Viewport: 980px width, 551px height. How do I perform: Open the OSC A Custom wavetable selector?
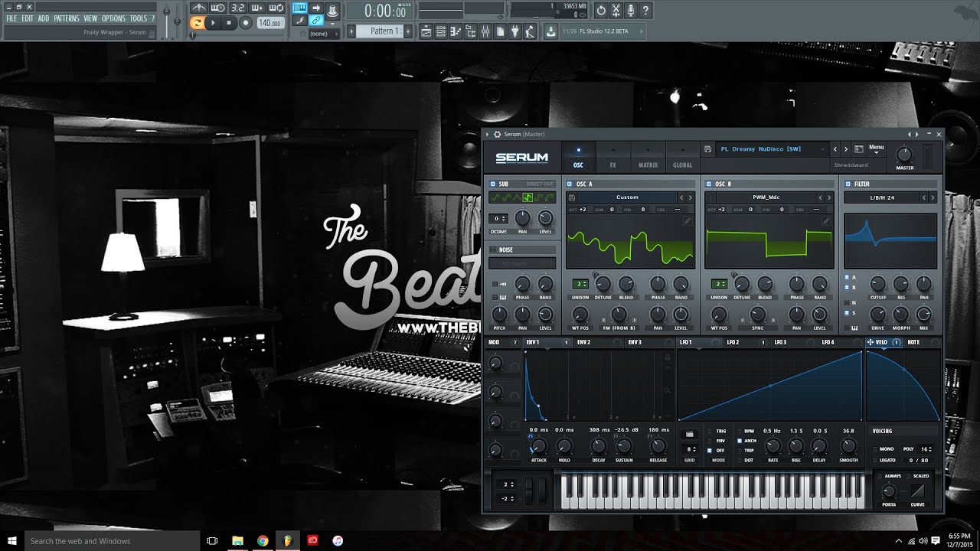pyautogui.click(x=627, y=197)
